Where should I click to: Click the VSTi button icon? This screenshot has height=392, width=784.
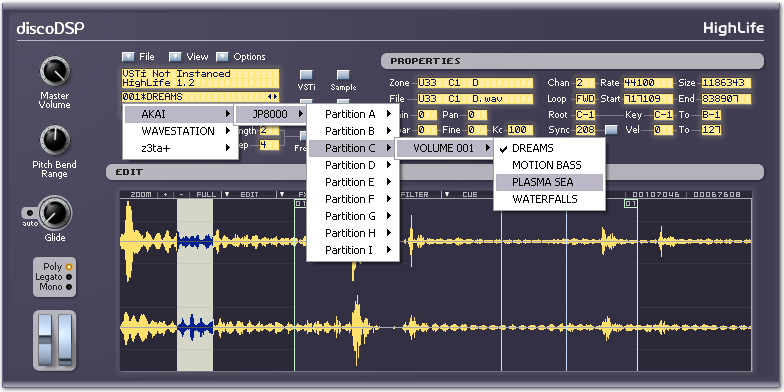[x=306, y=75]
